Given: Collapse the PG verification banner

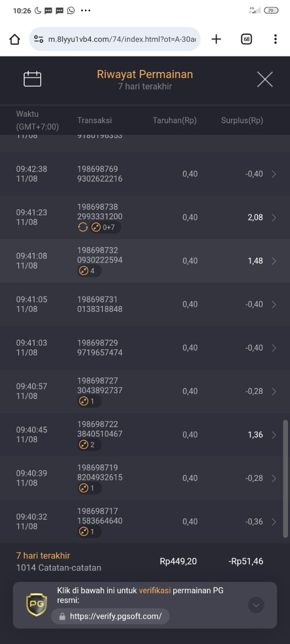Looking at the screenshot, I should (256, 605).
